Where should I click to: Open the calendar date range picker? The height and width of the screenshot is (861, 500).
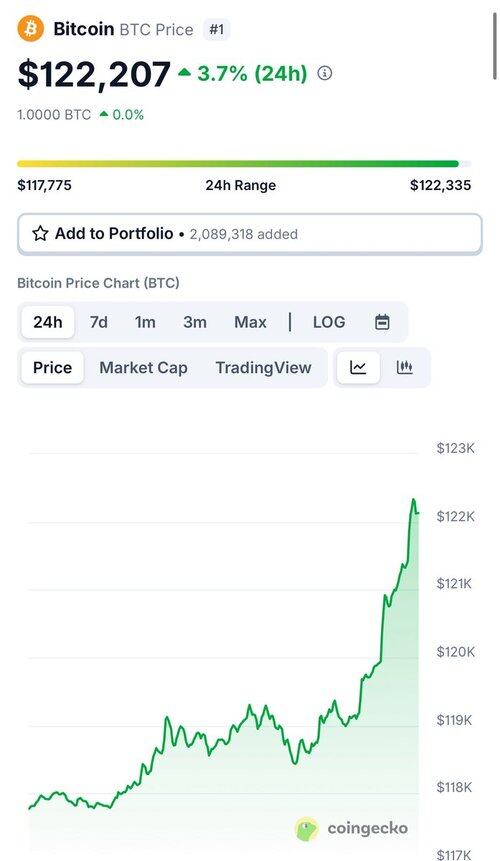pos(382,322)
